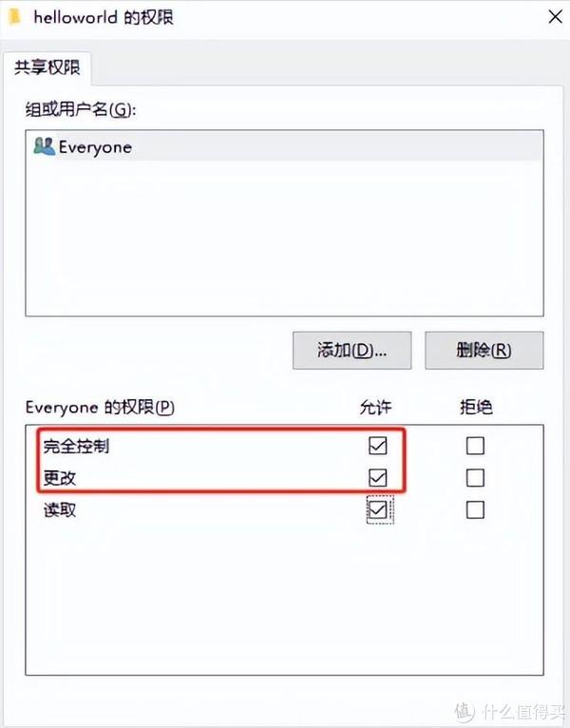570x728 pixels.
Task: Close the helloworld permissions dialog
Action: pyautogui.click(x=555, y=17)
